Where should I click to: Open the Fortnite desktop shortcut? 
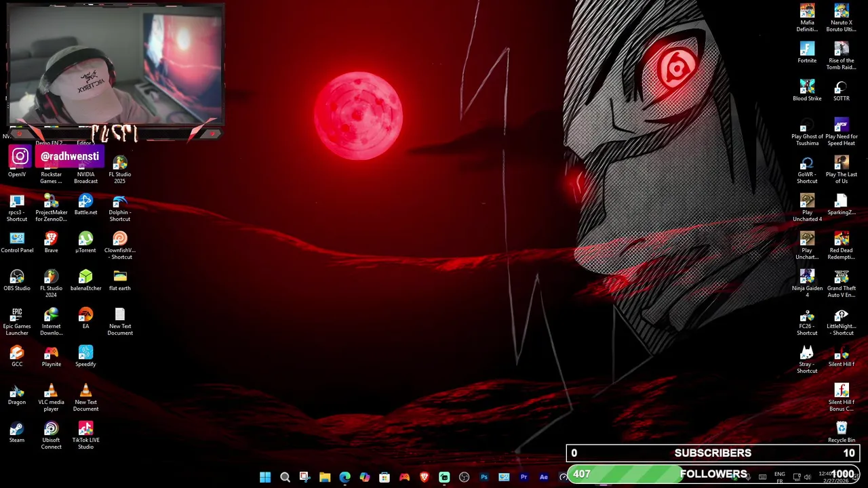pyautogui.click(x=807, y=52)
